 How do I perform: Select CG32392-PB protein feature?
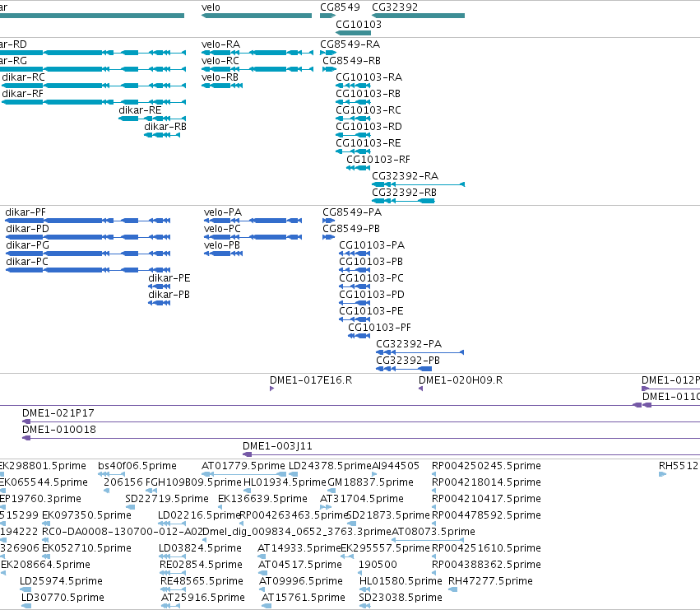[x=404, y=369]
